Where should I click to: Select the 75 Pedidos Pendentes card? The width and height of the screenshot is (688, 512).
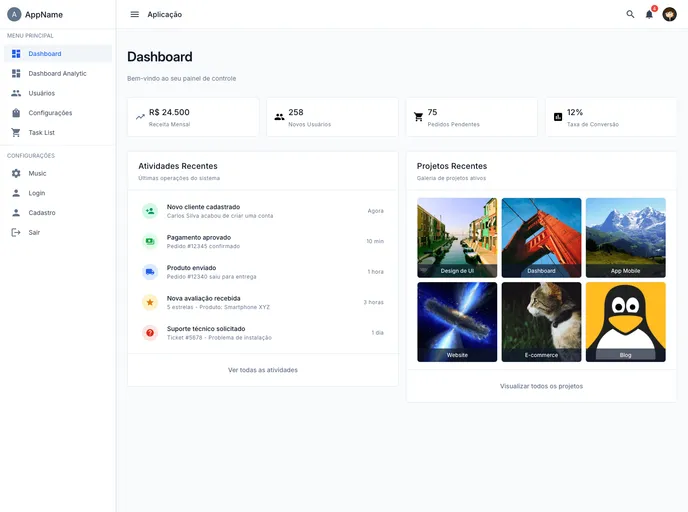point(472,117)
